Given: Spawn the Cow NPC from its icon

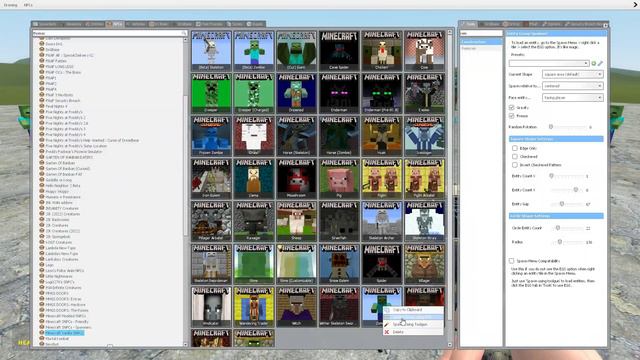Looking at the screenshot, I should [x=424, y=50].
